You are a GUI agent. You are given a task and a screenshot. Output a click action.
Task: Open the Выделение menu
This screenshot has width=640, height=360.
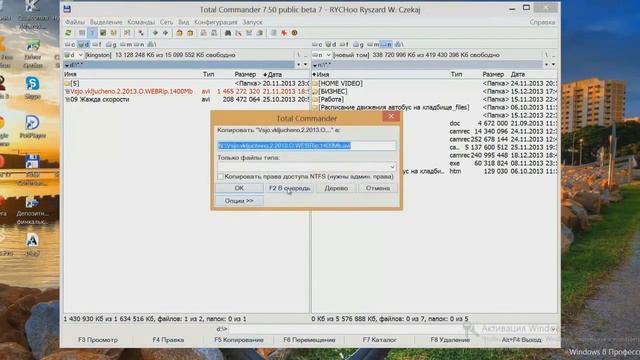click(x=106, y=22)
